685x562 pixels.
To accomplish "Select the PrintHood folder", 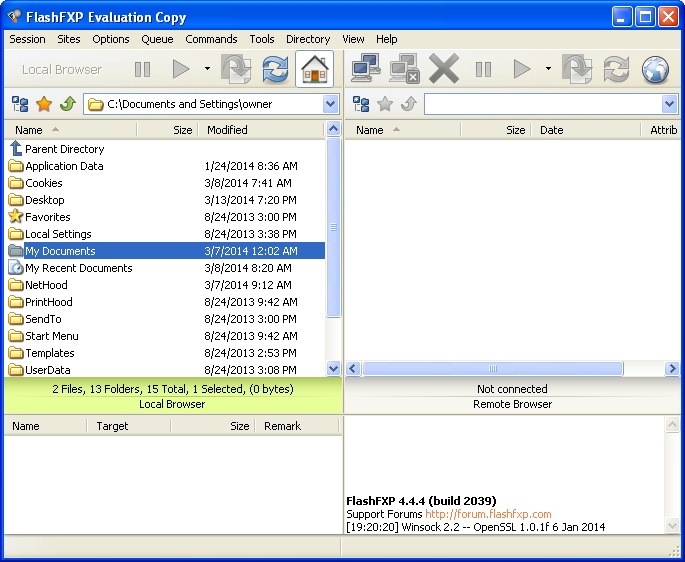I will coord(40,302).
